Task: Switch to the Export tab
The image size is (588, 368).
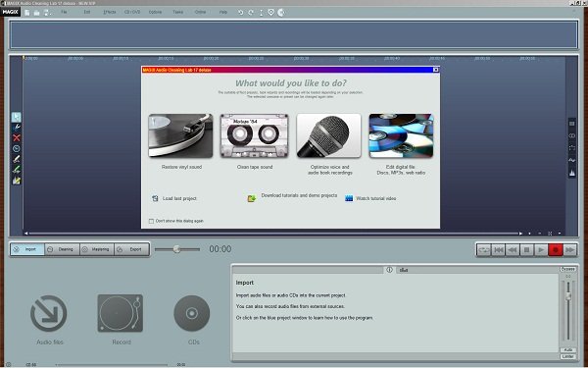Action: click(131, 249)
